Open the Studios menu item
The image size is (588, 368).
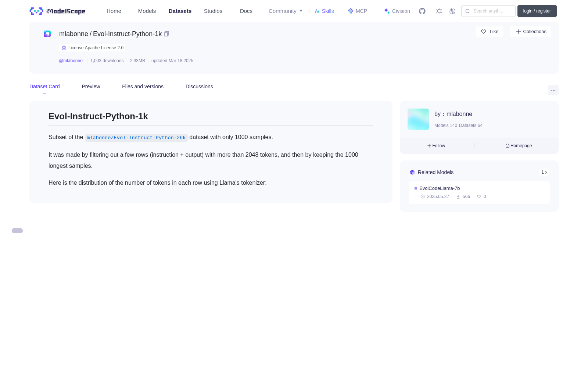(x=213, y=11)
